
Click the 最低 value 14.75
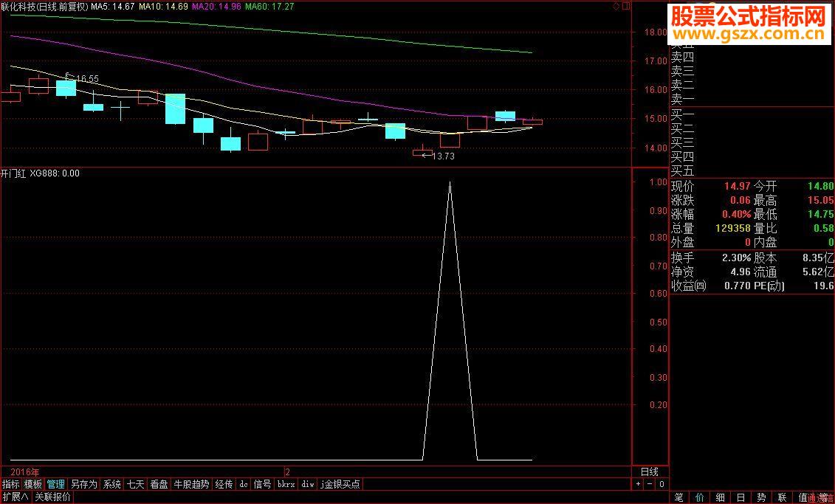[x=821, y=214]
